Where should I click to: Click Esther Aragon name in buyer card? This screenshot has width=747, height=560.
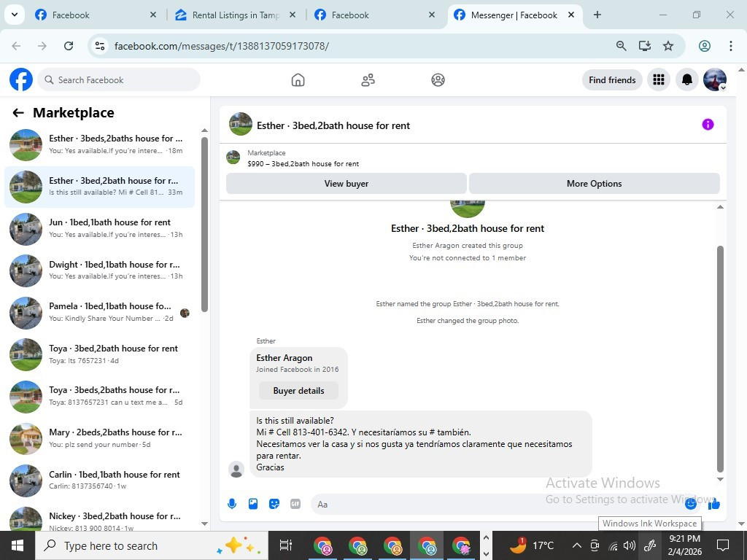pyautogui.click(x=285, y=358)
